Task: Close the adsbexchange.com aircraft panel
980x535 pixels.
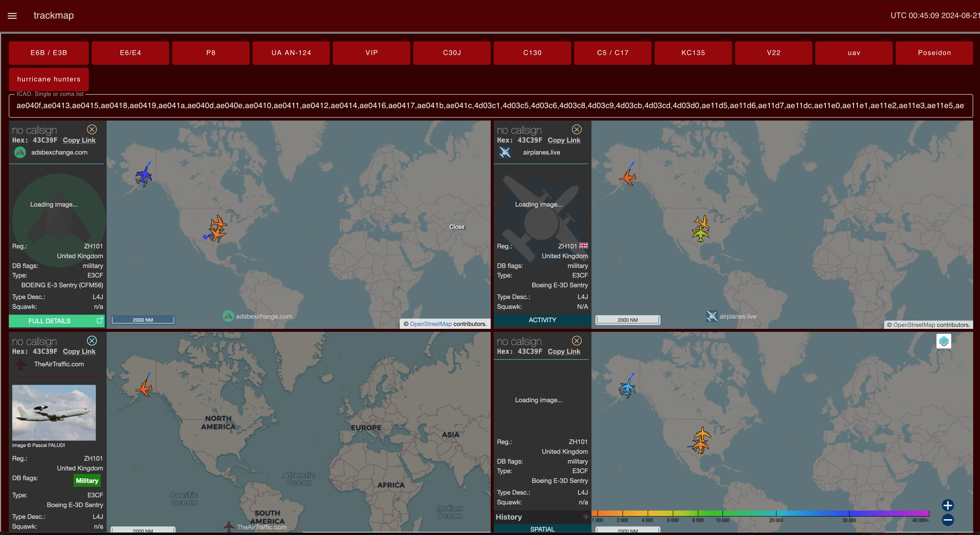Action: pos(92,129)
